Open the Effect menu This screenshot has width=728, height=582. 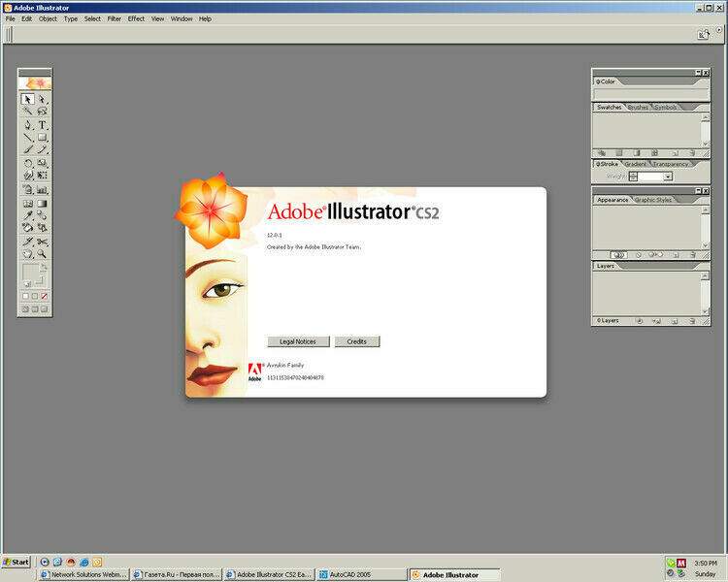(136, 19)
